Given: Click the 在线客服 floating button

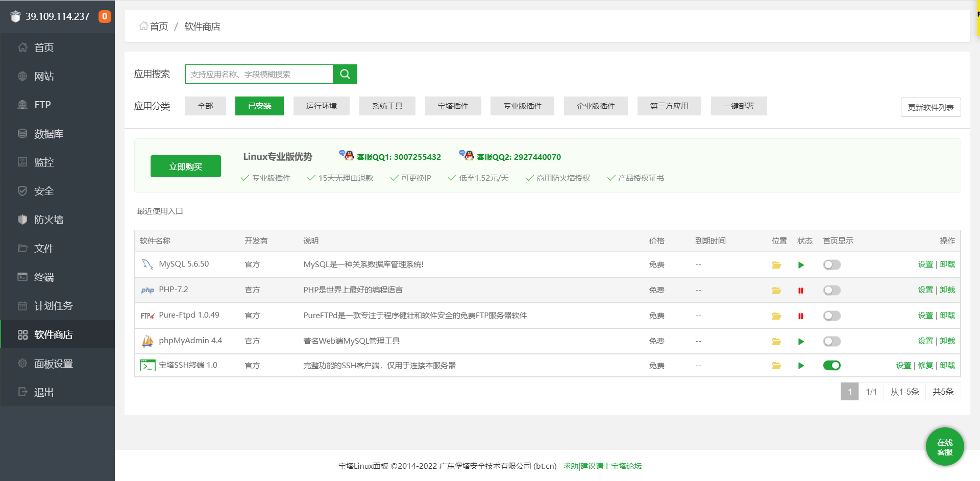Looking at the screenshot, I should point(945,447).
